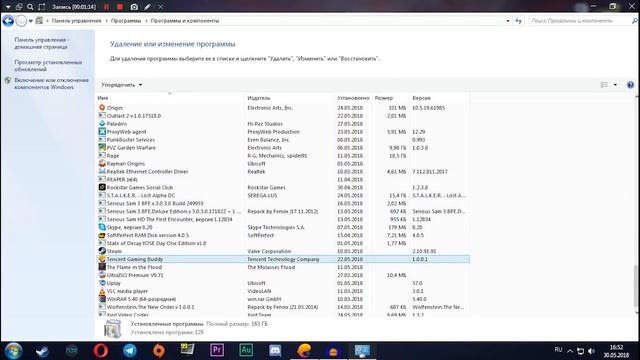Image resolution: width=640 pixels, height=360 pixels.
Task: Open recent pages dropdown next to navigation arrows
Action: click(x=31, y=21)
